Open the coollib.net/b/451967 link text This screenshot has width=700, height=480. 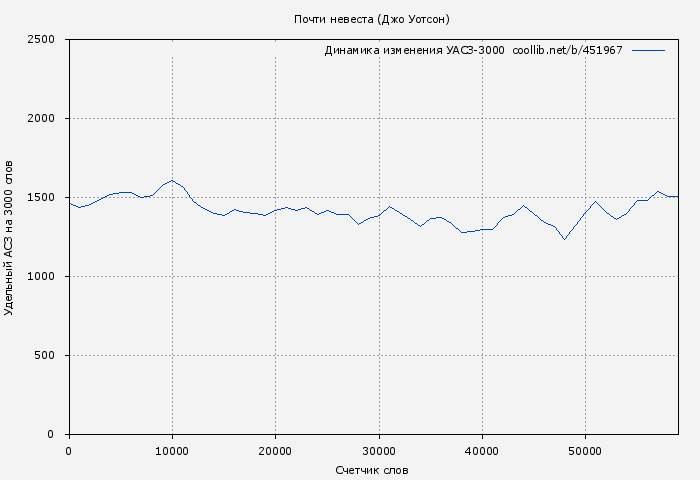pos(567,50)
